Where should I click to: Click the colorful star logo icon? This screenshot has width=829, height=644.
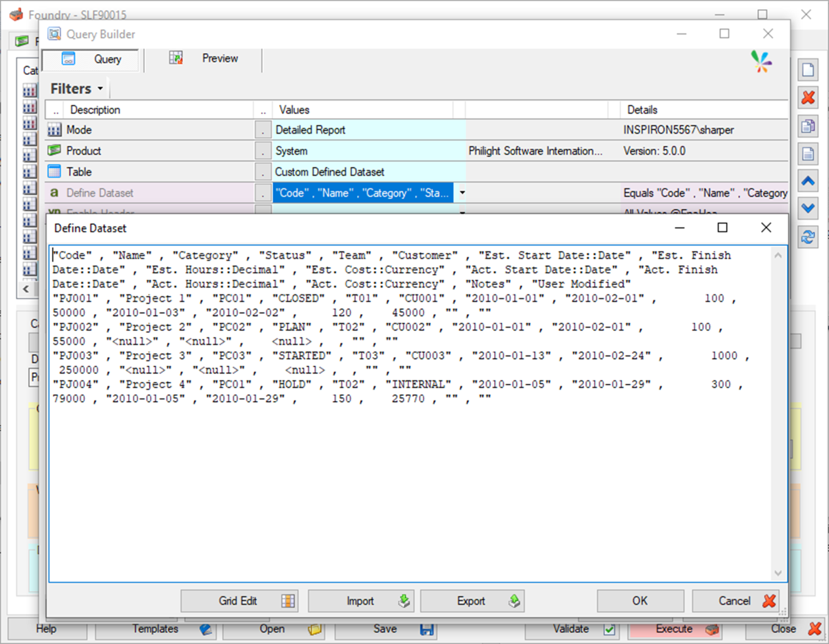tap(761, 61)
